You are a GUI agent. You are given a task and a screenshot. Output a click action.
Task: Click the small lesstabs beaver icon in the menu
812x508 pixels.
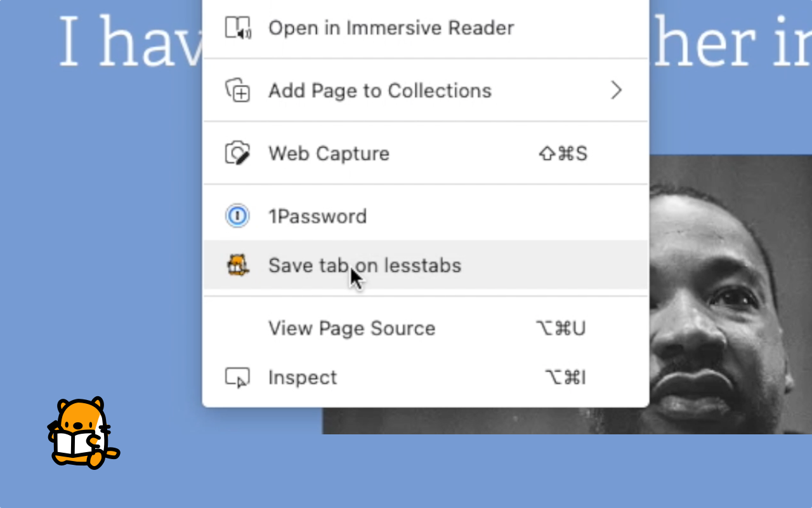click(x=238, y=265)
